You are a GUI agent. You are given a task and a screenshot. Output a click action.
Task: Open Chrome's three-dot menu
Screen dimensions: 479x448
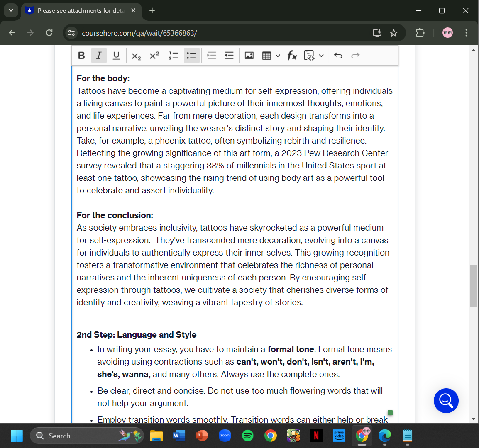[x=466, y=33]
